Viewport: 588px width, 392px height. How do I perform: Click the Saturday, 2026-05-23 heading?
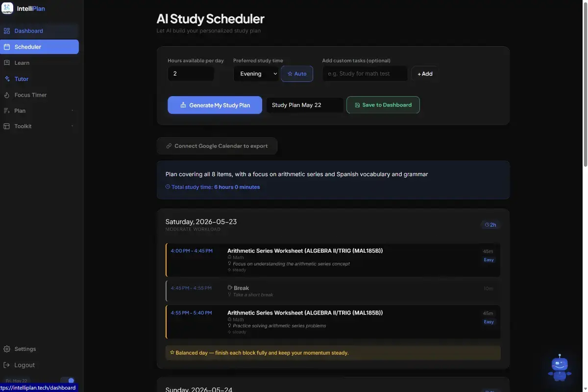click(201, 222)
